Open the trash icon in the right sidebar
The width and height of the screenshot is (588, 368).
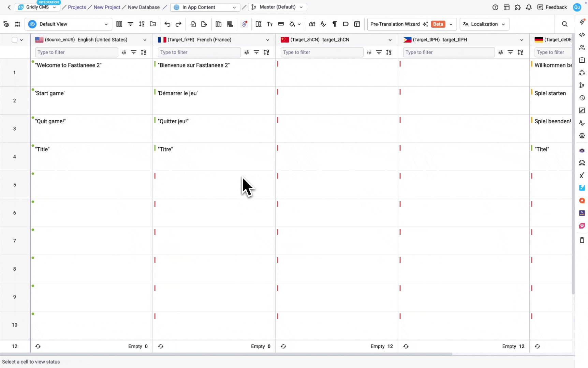pyautogui.click(x=582, y=240)
